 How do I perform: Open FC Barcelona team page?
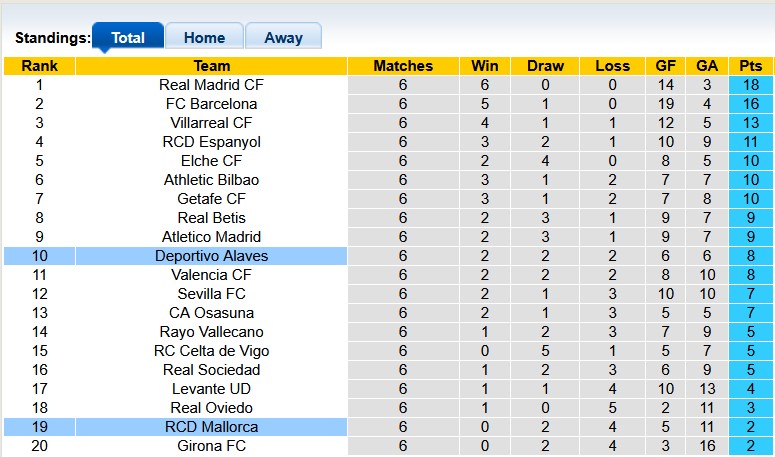[211, 104]
